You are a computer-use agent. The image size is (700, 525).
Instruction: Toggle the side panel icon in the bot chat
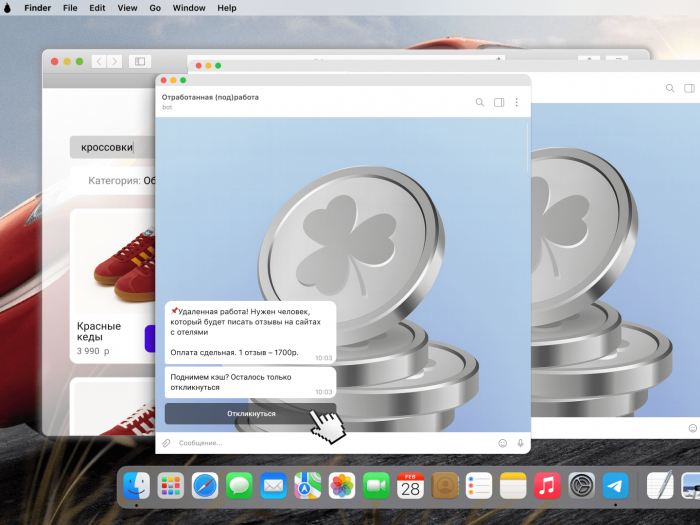[499, 102]
